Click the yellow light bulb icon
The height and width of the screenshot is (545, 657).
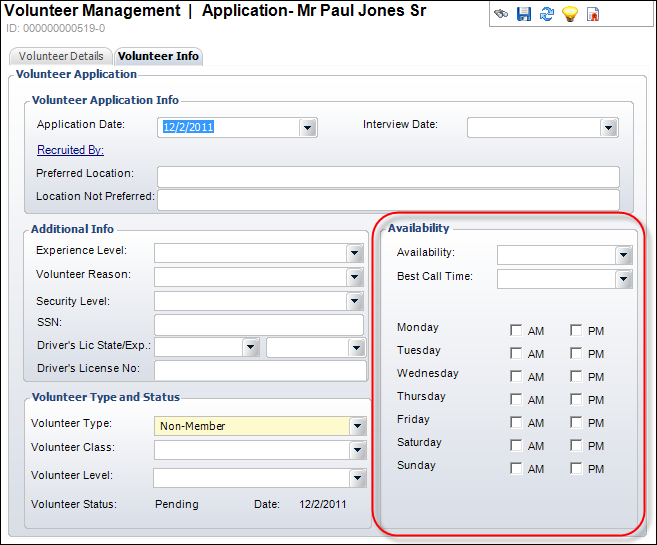pyautogui.click(x=570, y=15)
